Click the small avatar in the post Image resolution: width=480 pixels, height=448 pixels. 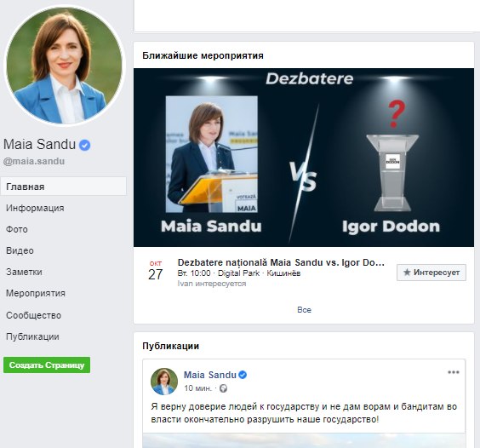[x=164, y=382]
